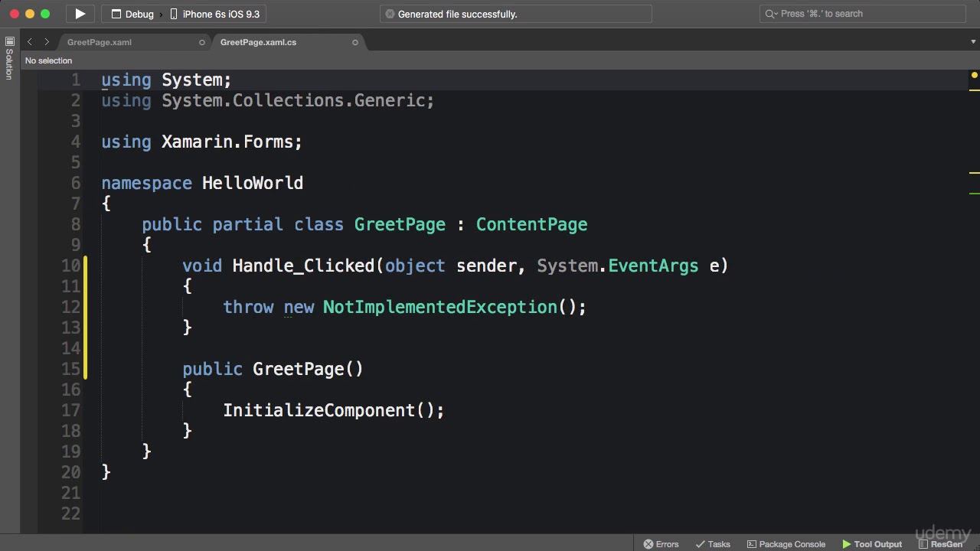Viewport: 980px width, 551px height.
Task: Click on Handle_Clicked method name
Action: click(x=303, y=266)
